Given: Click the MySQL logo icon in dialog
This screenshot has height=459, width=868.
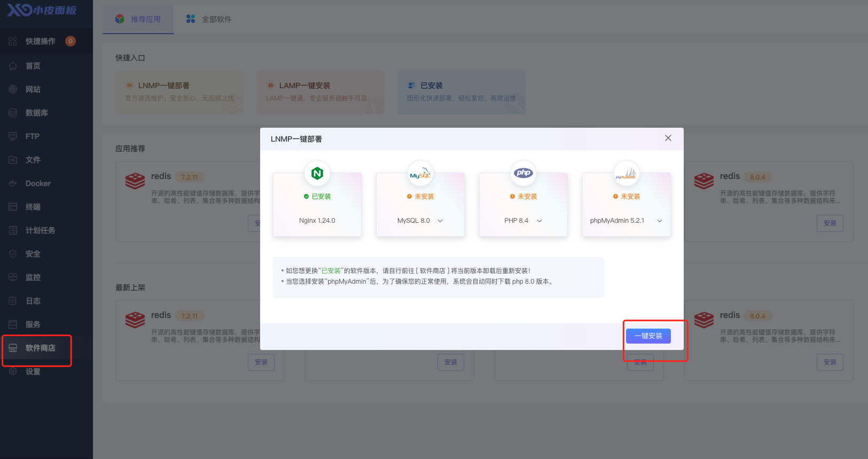Looking at the screenshot, I should point(420,173).
